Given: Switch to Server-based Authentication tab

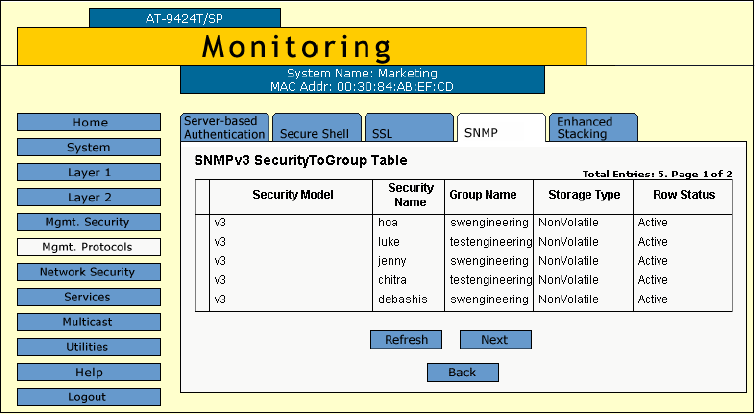Looking at the screenshot, I should [x=224, y=128].
